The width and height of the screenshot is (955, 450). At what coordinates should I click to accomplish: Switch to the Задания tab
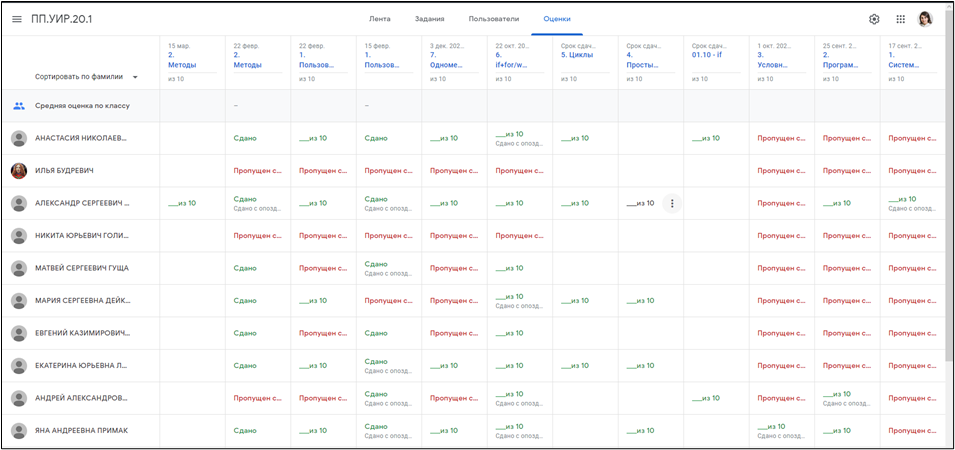[x=430, y=19]
